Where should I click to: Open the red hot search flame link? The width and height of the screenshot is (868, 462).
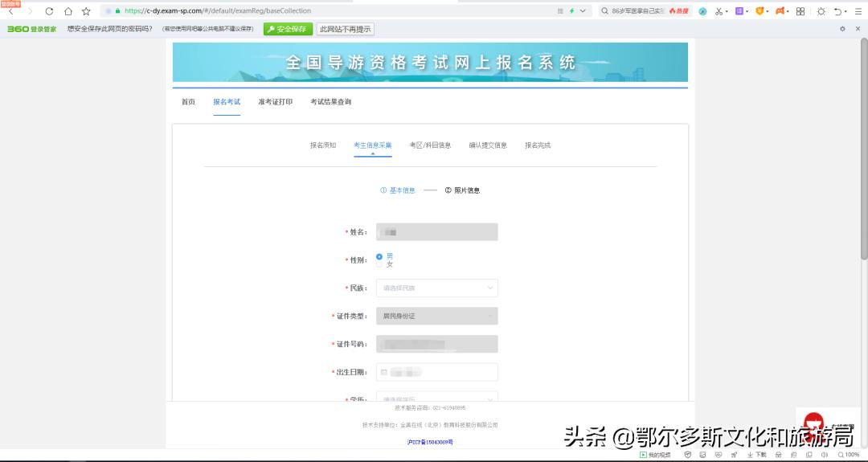[x=678, y=10]
